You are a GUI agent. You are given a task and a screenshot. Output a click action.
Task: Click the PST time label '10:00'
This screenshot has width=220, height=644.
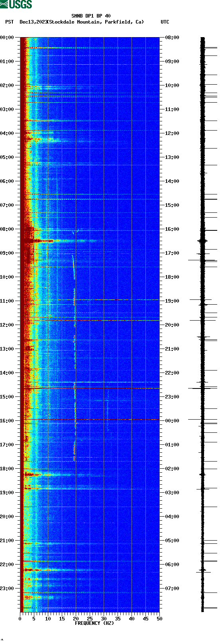tap(7, 277)
